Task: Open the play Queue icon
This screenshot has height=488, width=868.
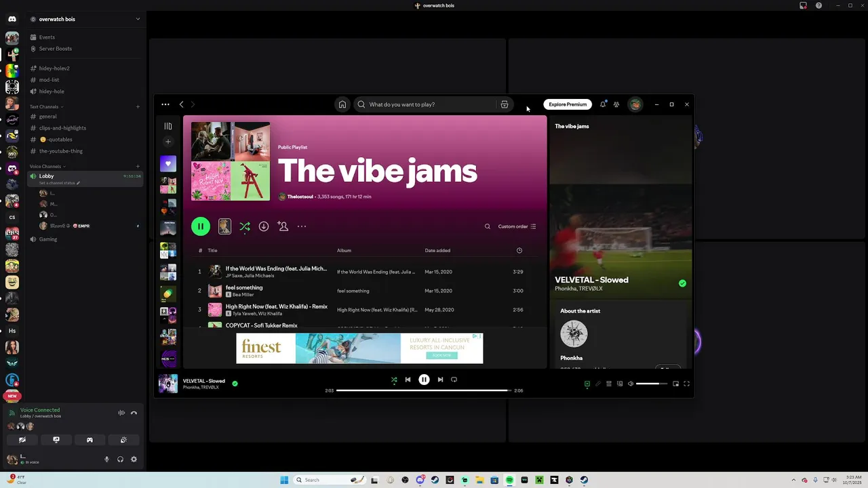Action: click(x=609, y=384)
